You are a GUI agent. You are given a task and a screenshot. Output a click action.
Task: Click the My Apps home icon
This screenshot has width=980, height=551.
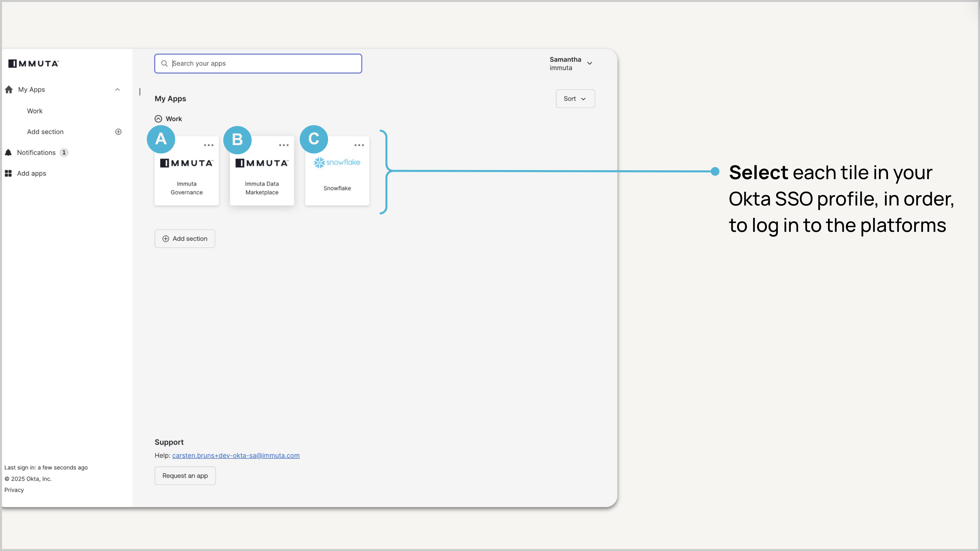tap(9, 89)
